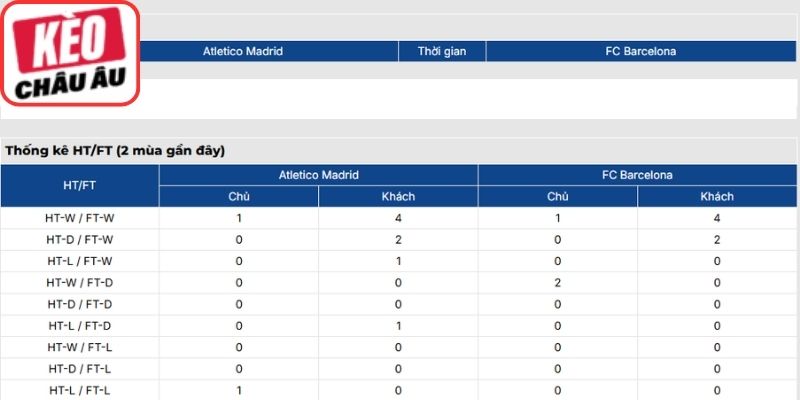
Task: Click the Chủ subheader under FC Barcelona
Action: click(x=558, y=196)
